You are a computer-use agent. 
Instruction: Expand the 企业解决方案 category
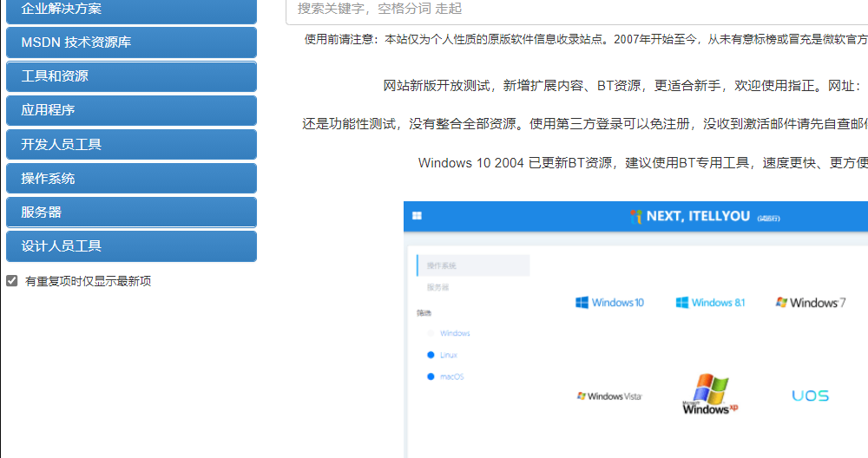[x=131, y=10]
